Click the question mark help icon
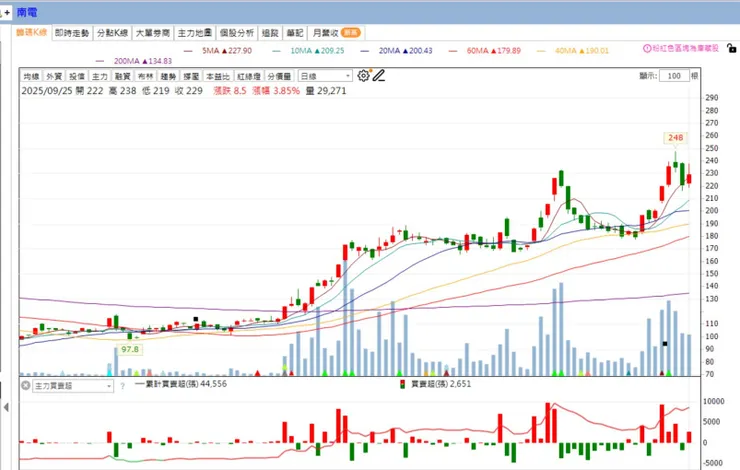 [x=122, y=386]
